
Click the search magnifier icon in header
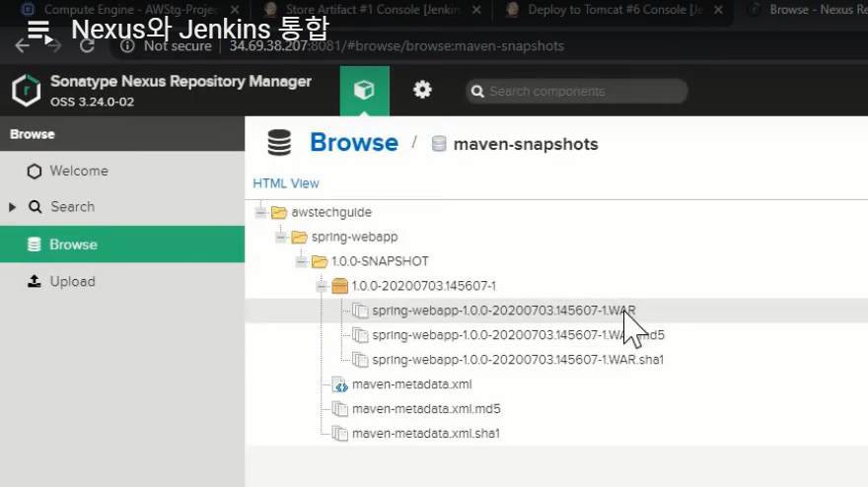click(477, 92)
